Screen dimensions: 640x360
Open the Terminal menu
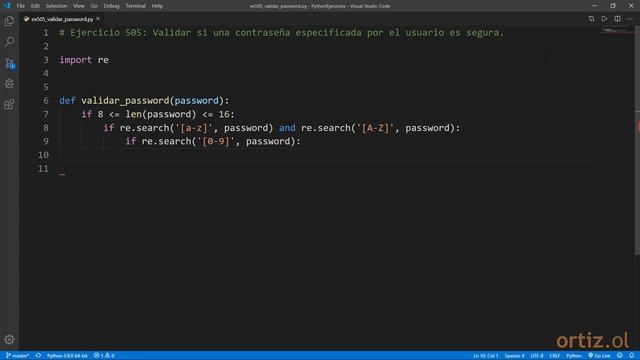click(135, 6)
